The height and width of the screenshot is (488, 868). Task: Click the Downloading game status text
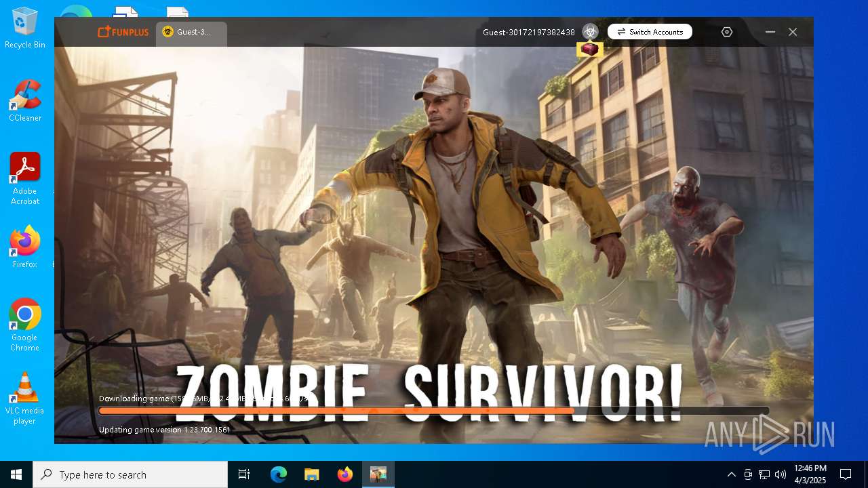pos(203,399)
